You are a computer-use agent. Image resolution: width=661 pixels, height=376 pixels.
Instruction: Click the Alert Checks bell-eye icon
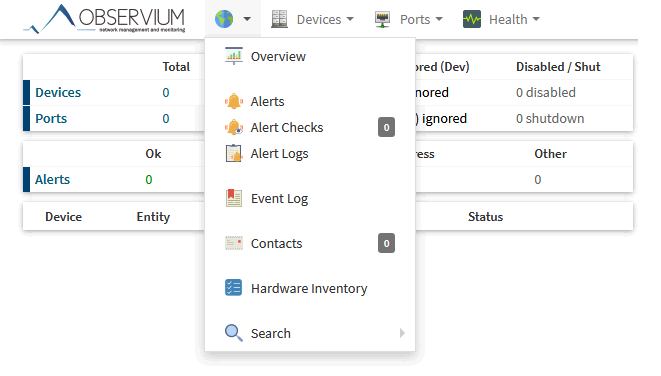(x=234, y=127)
